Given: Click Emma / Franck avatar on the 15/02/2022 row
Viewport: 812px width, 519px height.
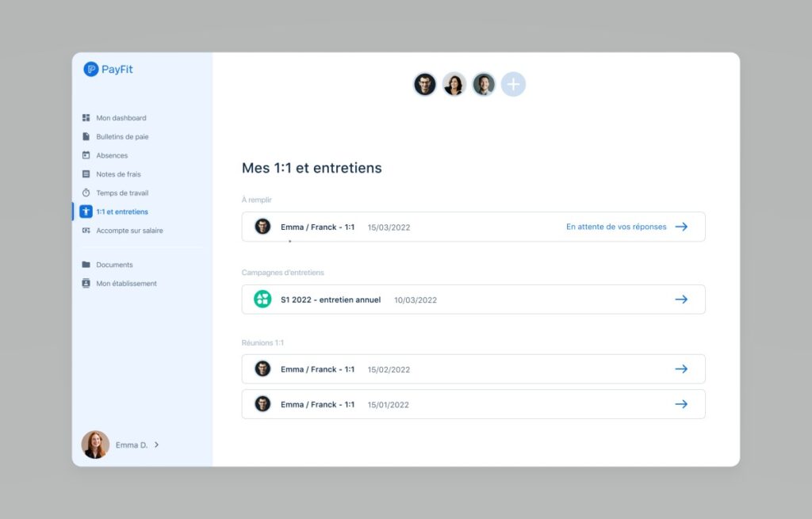Looking at the screenshot, I should [x=262, y=368].
